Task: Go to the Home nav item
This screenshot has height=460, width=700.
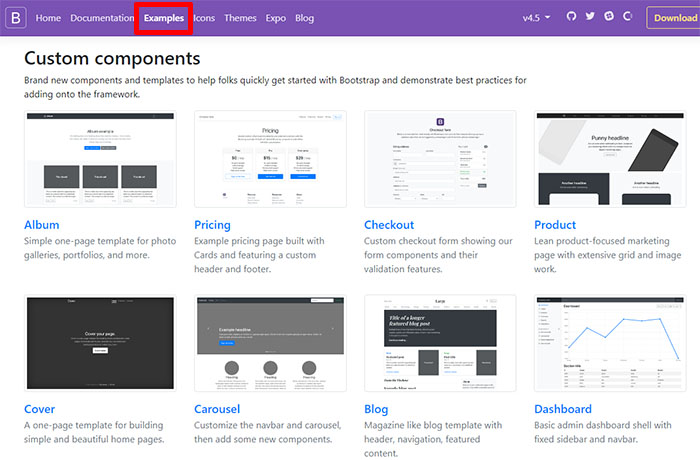Action: (x=48, y=18)
